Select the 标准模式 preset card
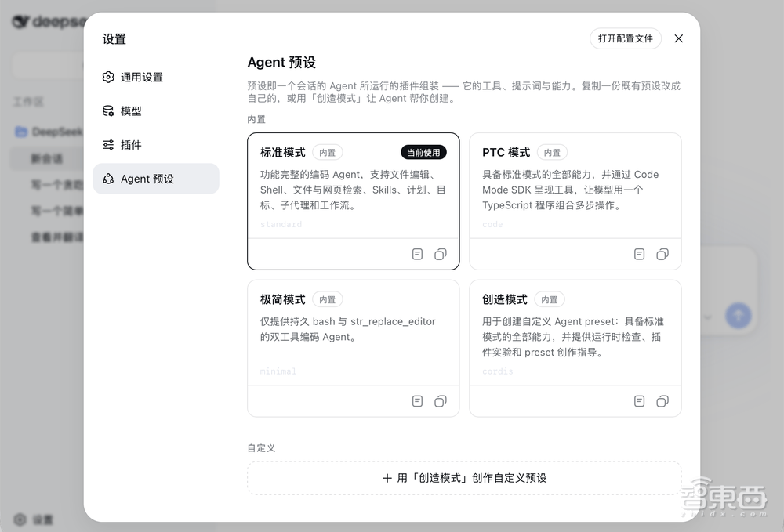Screen dimensions: 784x532 (354, 201)
